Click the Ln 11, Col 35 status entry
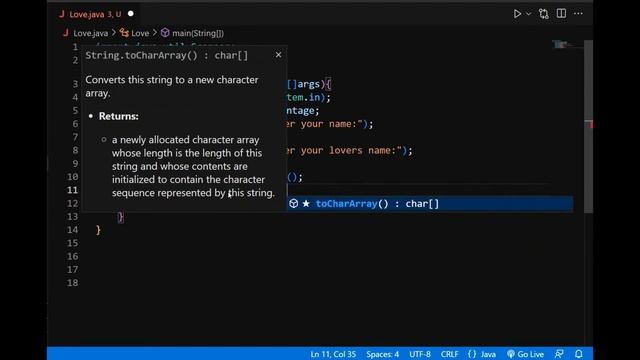The image size is (640, 360). click(x=333, y=354)
